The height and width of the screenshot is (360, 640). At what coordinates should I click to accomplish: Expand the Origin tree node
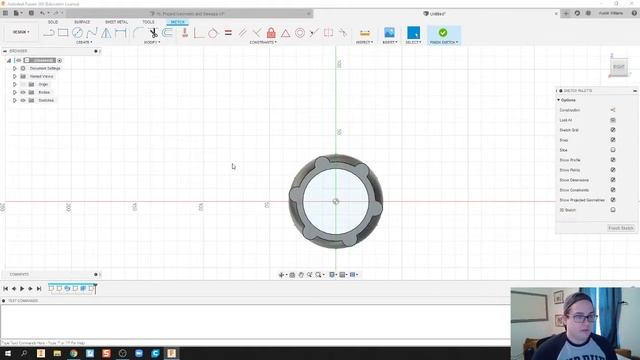click(15, 84)
